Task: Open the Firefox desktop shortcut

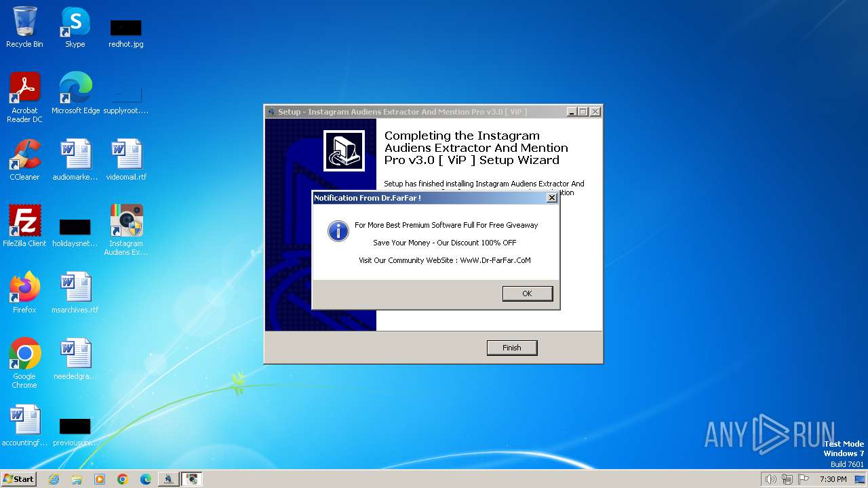Action: [24, 292]
